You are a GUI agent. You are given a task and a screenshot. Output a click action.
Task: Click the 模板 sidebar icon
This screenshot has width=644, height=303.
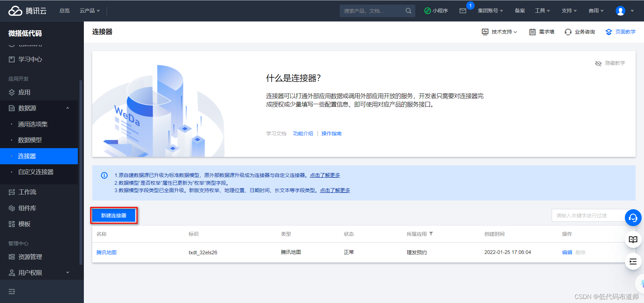coord(12,224)
